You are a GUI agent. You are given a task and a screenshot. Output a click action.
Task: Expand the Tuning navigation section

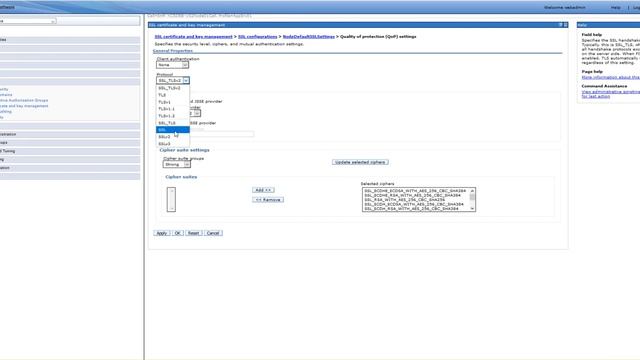(x=69, y=151)
